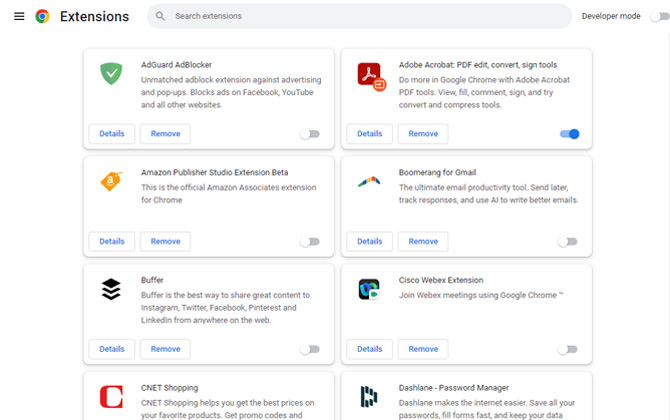The width and height of the screenshot is (670, 420).
Task: Click 'Join Webex meetings using Google Chrome' text
Action: (x=481, y=295)
